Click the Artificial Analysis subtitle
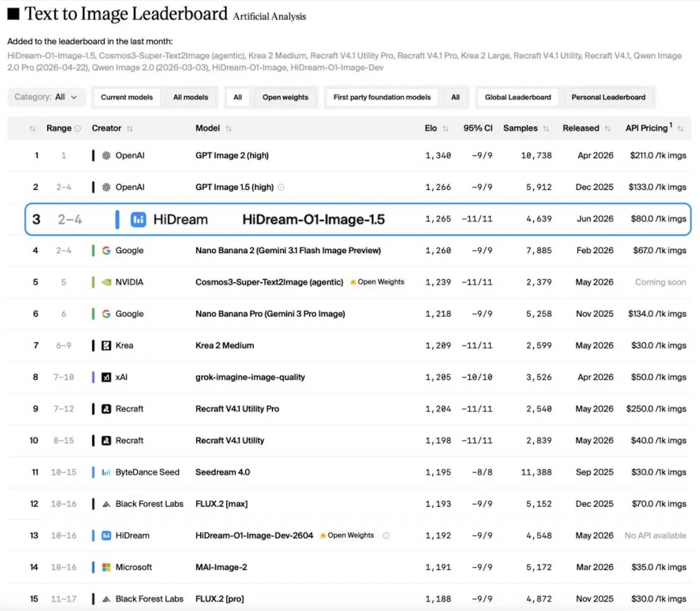The image size is (700, 611). 269,16
